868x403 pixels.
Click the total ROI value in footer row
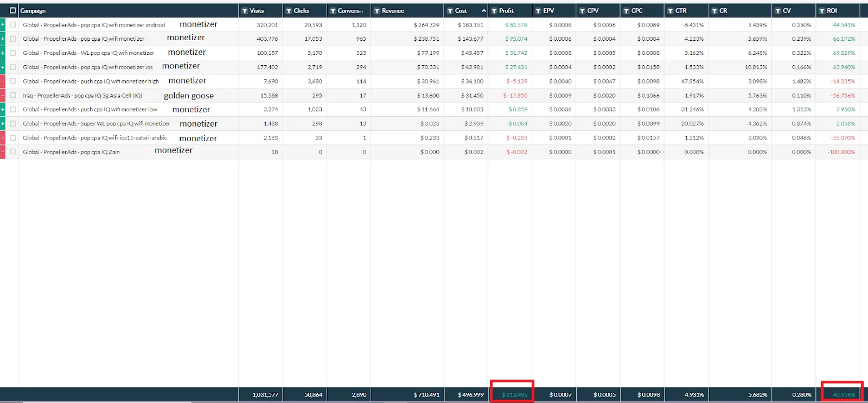(844, 395)
